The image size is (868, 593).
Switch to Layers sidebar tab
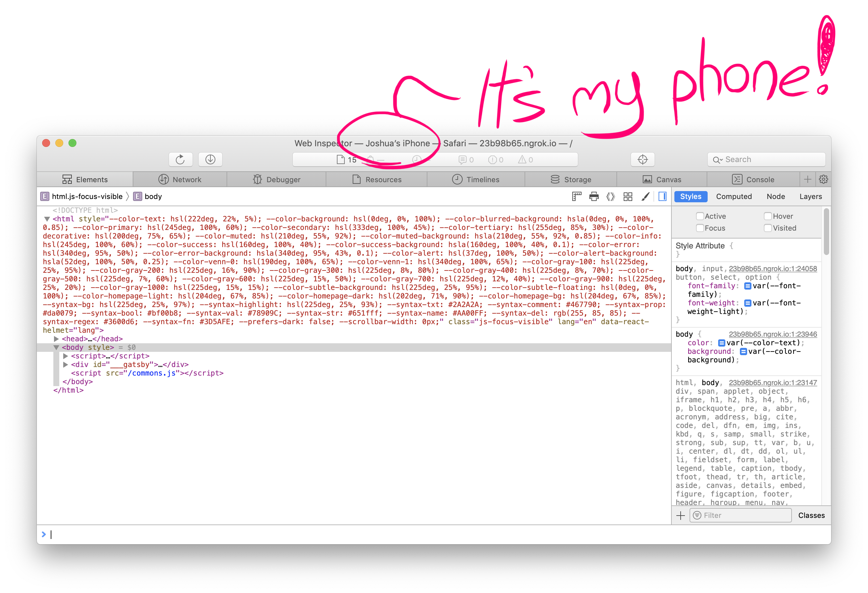pyautogui.click(x=810, y=197)
